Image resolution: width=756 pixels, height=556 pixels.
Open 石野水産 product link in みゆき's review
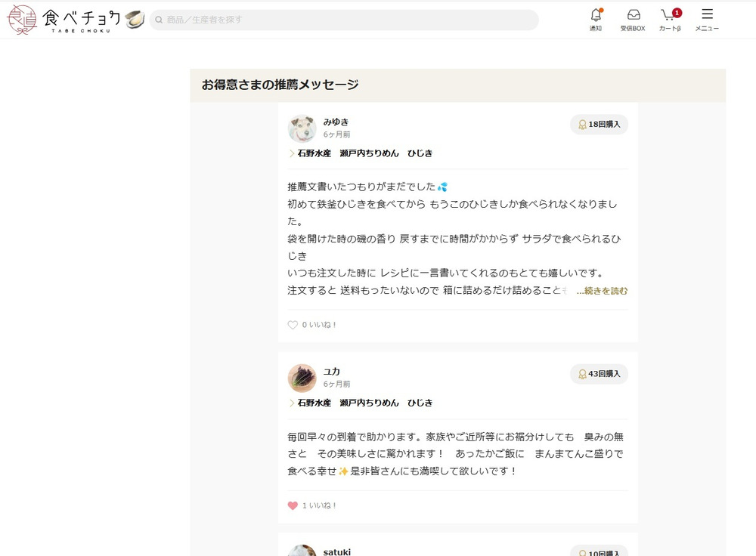coord(364,153)
